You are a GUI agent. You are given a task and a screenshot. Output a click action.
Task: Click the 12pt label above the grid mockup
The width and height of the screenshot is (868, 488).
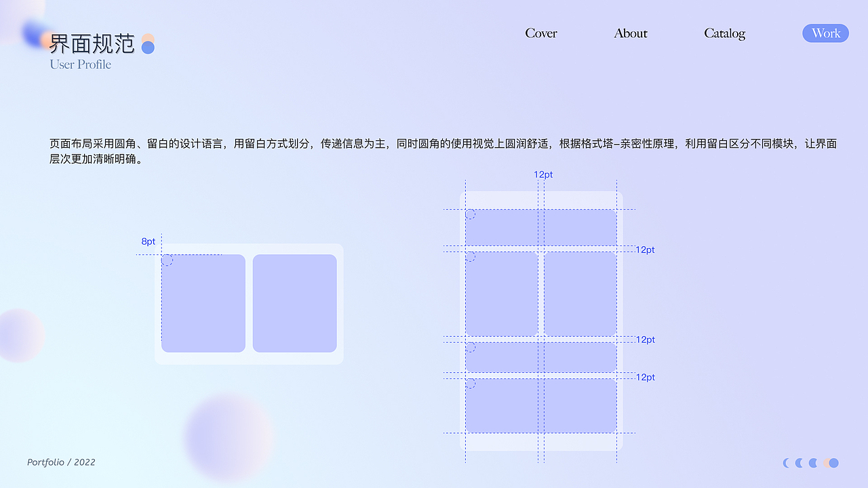pyautogui.click(x=543, y=174)
